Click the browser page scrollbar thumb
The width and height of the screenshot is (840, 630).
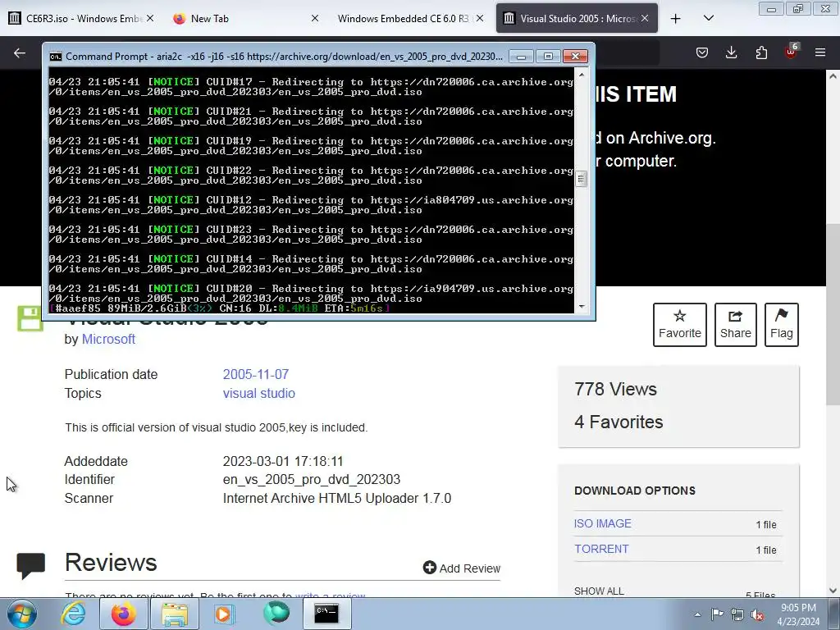[833, 314]
